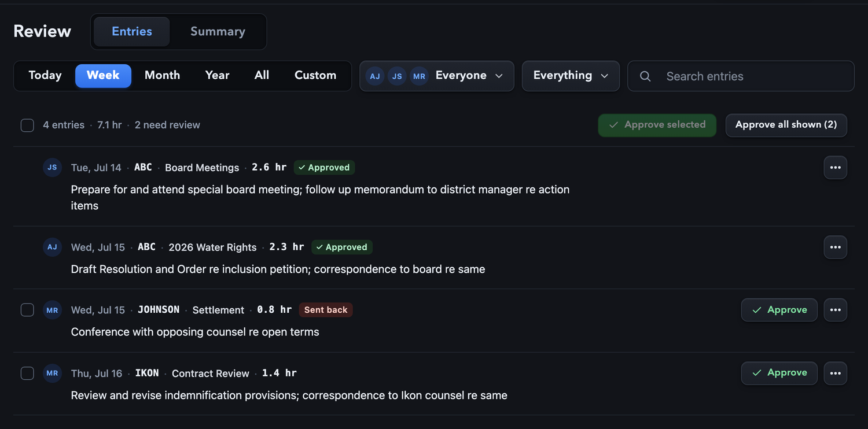Click the '0.8 hr' duration value

(274, 310)
